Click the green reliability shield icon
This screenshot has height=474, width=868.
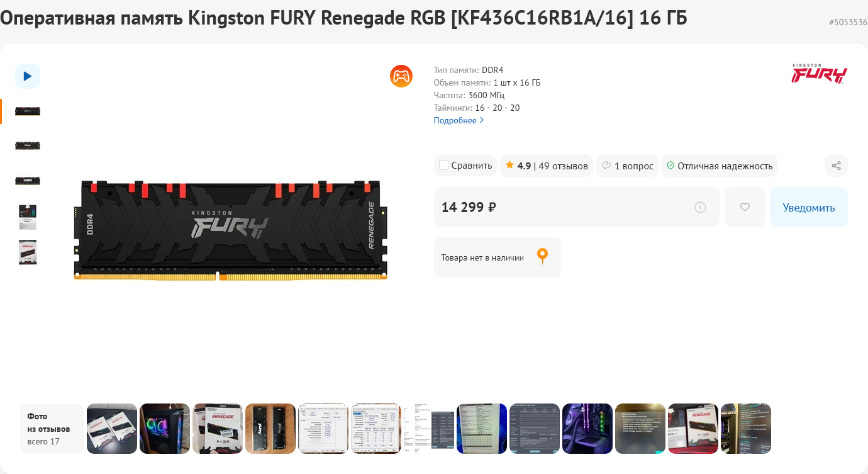tap(670, 166)
